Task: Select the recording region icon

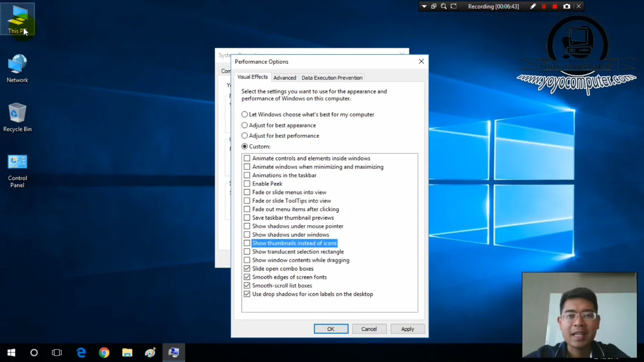Action: pos(453,6)
